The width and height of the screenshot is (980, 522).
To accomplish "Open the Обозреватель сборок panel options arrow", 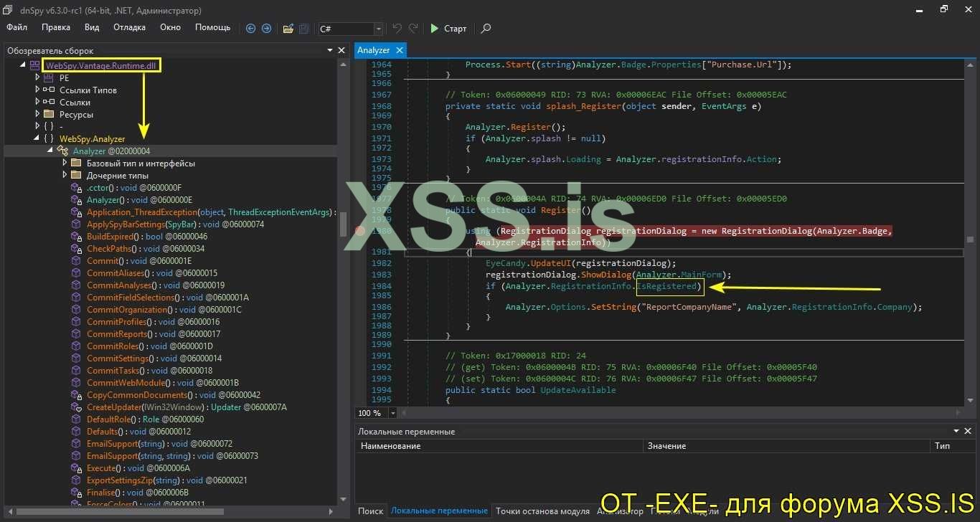I will point(329,50).
